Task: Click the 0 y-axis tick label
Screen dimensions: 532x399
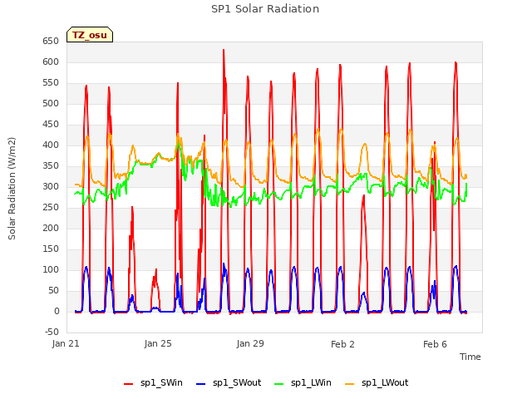Action: 57,311
